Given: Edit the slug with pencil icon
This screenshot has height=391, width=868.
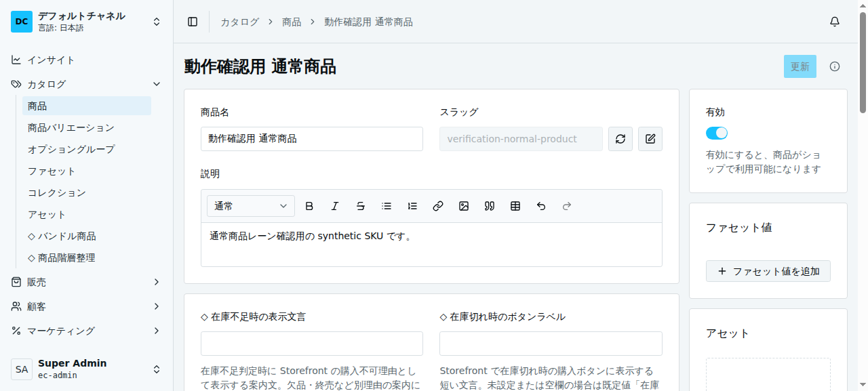Looking at the screenshot, I should [x=650, y=139].
